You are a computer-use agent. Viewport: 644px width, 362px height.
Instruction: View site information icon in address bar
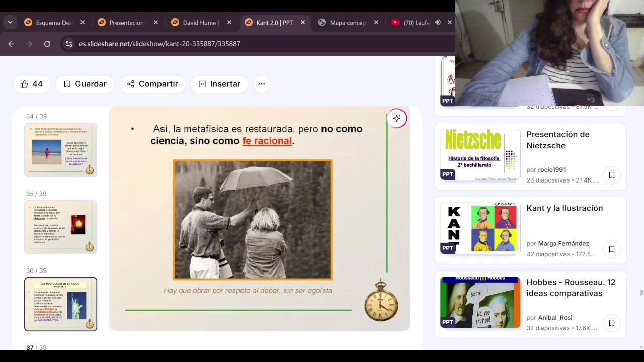69,44
